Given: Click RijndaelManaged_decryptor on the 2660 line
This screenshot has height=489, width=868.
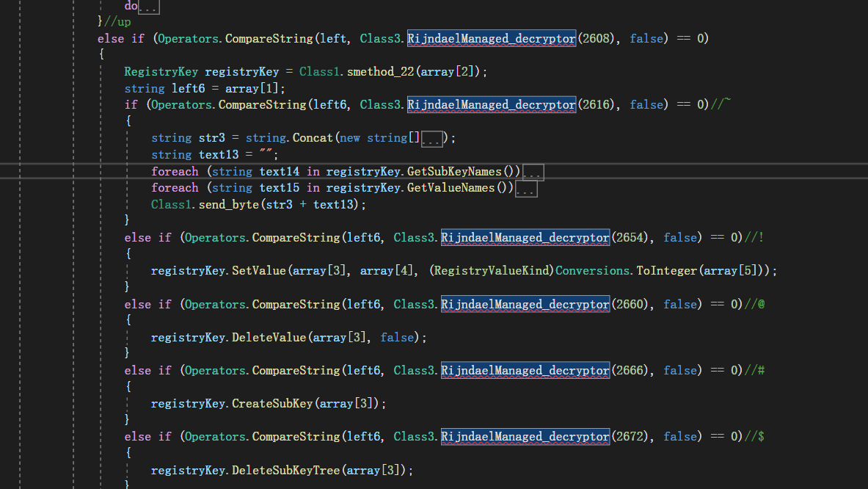Looking at the screenshot, I should (x=525, y=304).
